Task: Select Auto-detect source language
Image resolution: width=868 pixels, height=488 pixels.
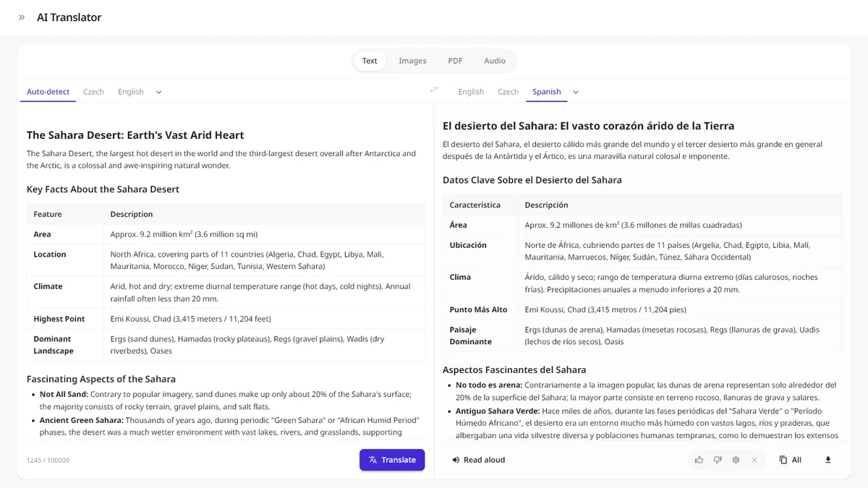Action: click(48, 92)
